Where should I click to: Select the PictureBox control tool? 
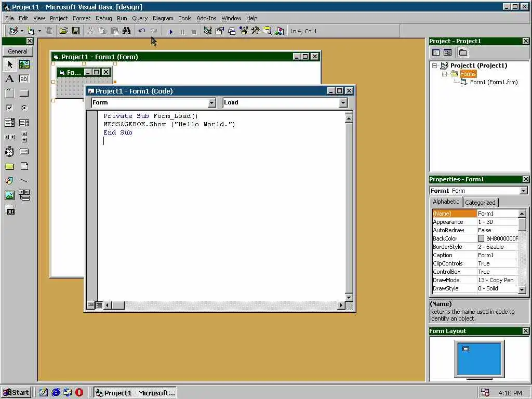tap(24, 64)
